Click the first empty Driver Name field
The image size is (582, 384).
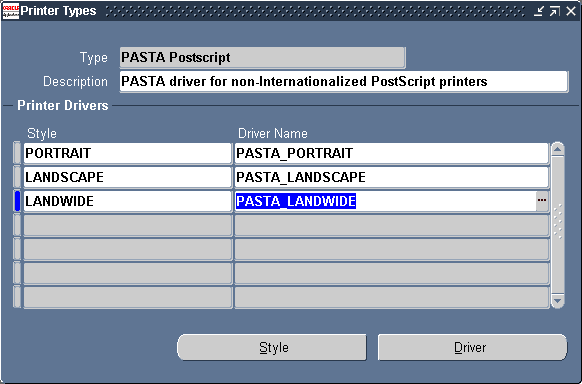point(392,225)
